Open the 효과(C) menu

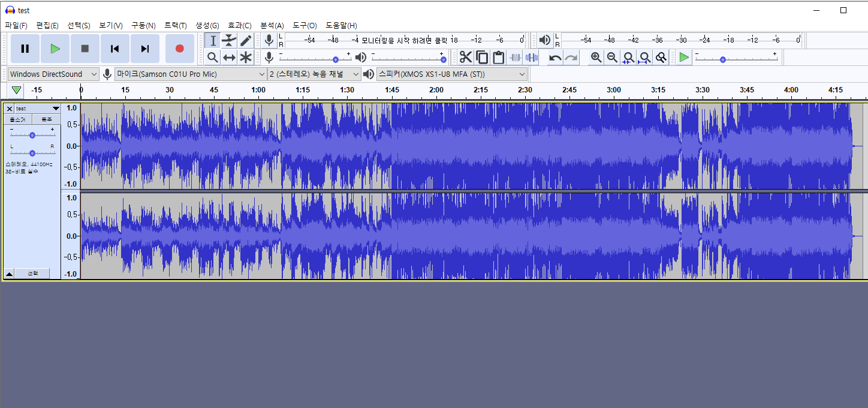[x=239, y=25]
